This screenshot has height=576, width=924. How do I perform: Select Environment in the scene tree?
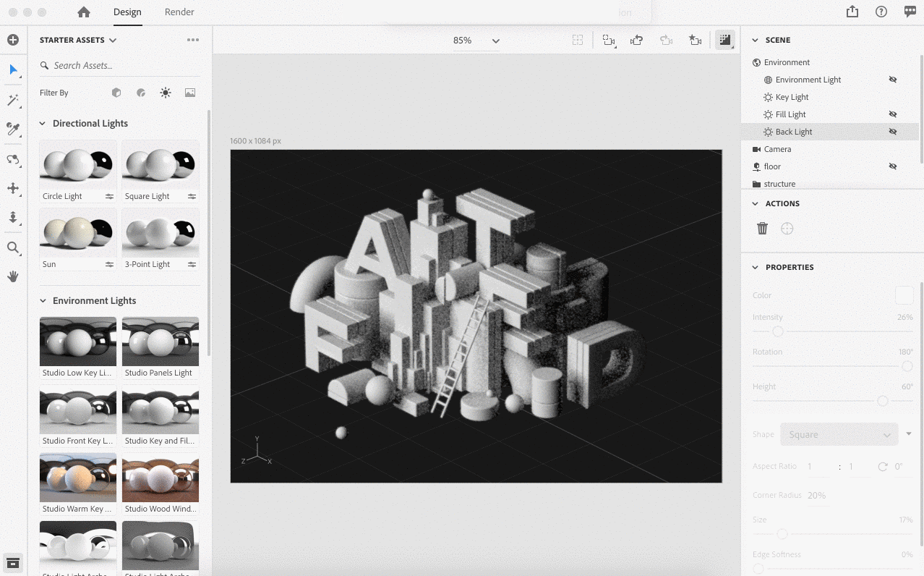787,62
